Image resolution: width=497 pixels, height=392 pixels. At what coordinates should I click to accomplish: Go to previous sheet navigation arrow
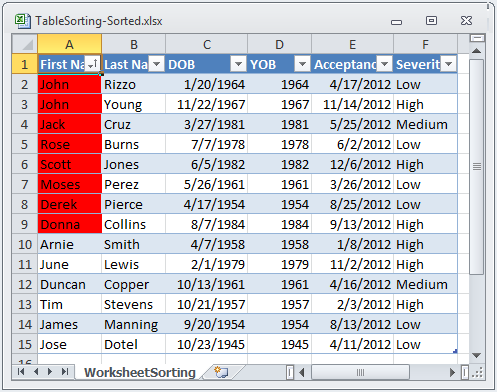tap(36, 372)
